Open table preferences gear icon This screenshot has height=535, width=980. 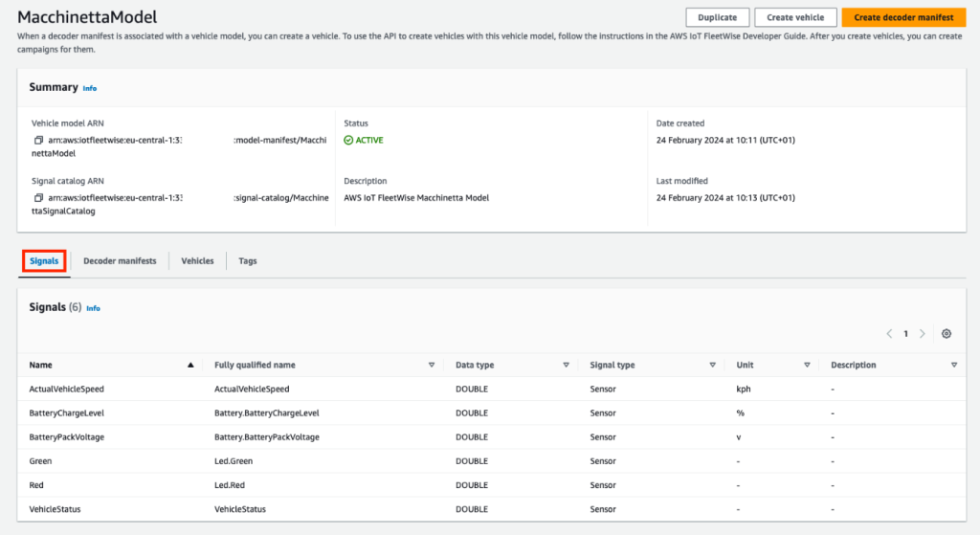pos(947,334)
